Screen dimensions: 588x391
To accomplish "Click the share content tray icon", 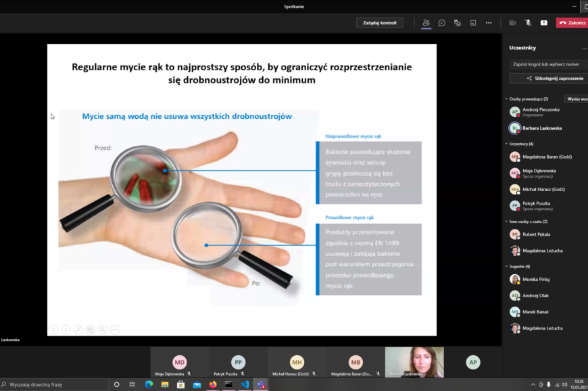I will [544, 23].
